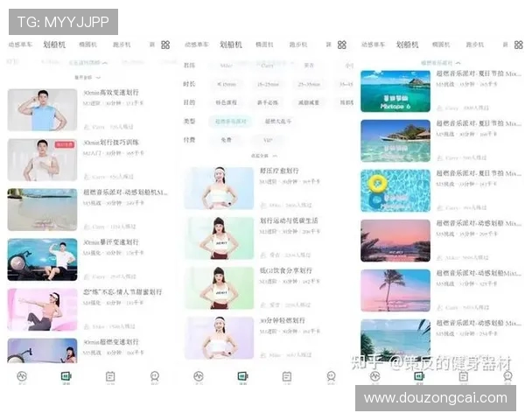
Task: Switch to 跑步机 tab on left screen
Action: coord(122,45)
